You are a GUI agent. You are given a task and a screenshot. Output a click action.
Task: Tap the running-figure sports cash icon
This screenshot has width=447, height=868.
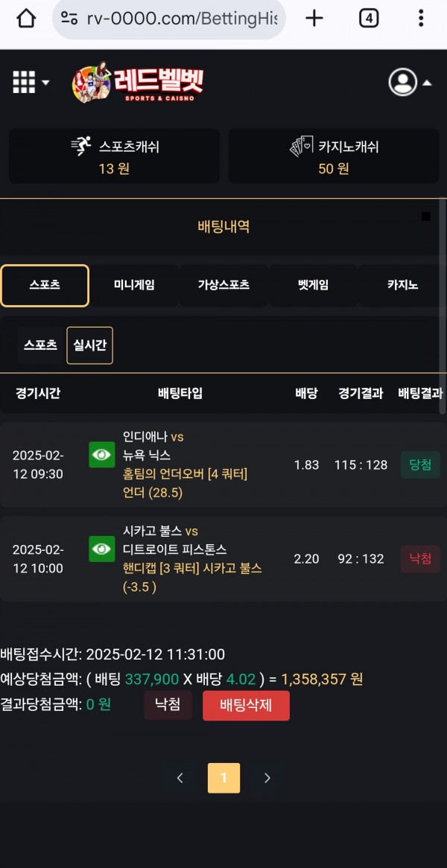80,147
